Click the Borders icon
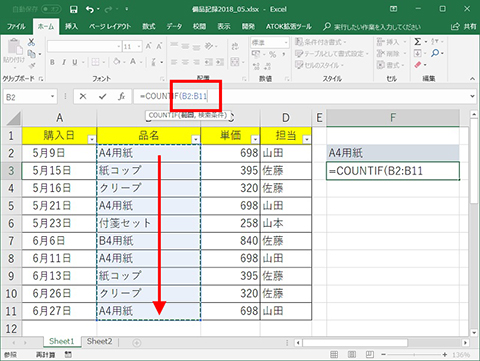The image size is (480, 361). tap(95, 62)
